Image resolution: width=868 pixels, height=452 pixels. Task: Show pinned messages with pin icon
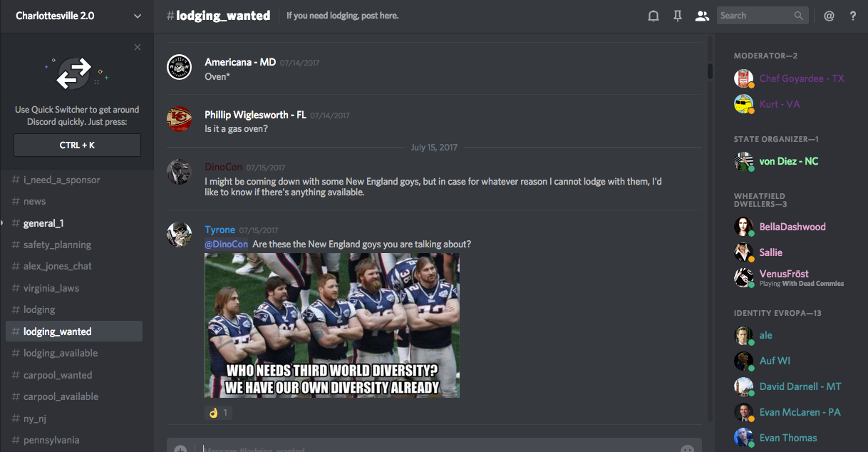678,16
